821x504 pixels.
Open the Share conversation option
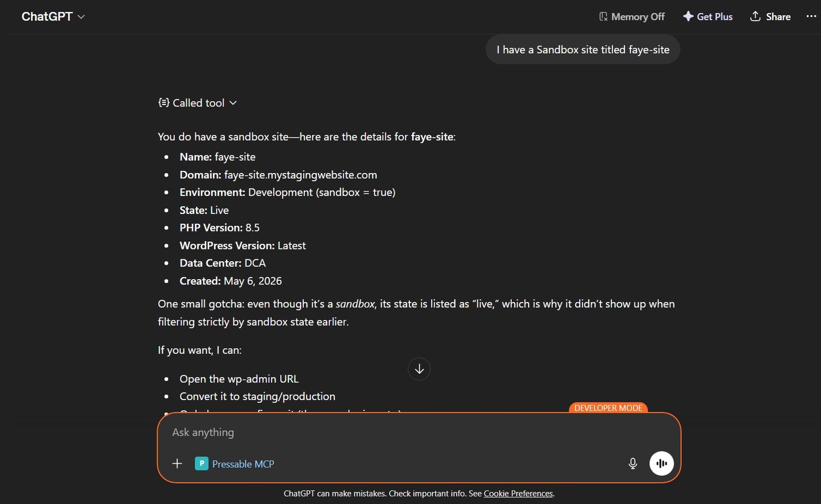[770, 16]
